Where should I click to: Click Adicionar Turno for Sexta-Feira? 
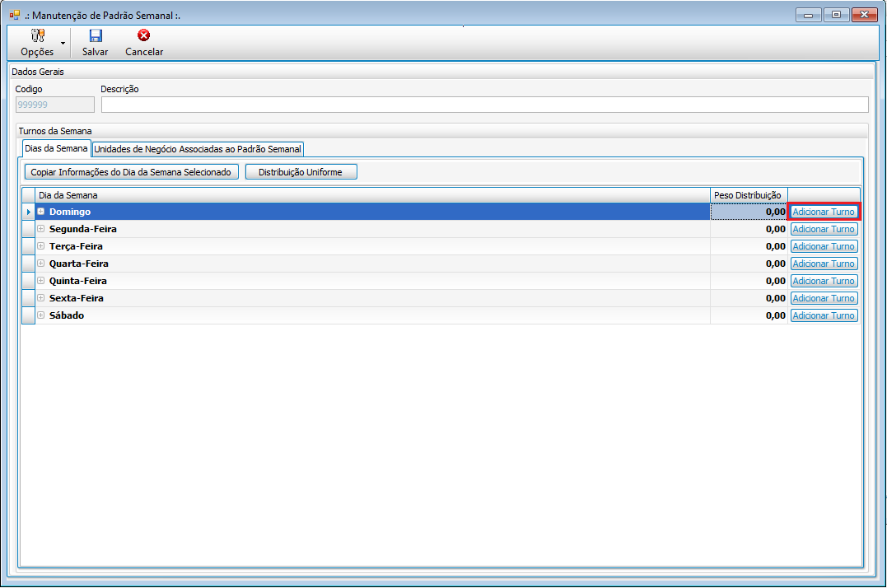click(x=824, y=298)
